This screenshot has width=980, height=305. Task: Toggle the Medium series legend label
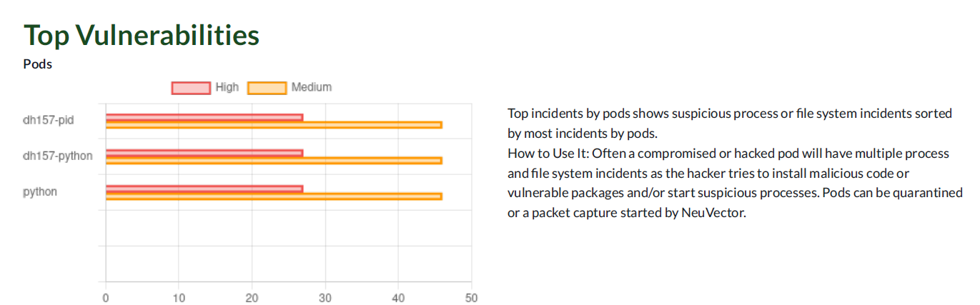[312, 87]
